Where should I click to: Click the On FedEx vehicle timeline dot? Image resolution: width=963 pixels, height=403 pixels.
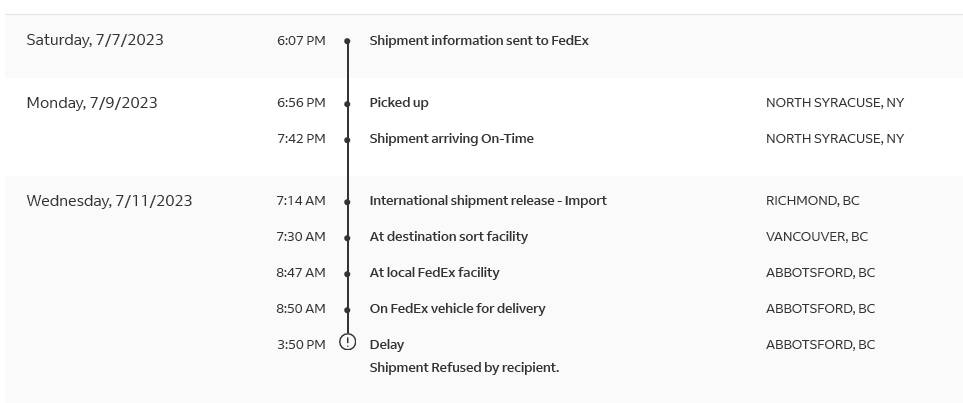click(x=347, y=309)
